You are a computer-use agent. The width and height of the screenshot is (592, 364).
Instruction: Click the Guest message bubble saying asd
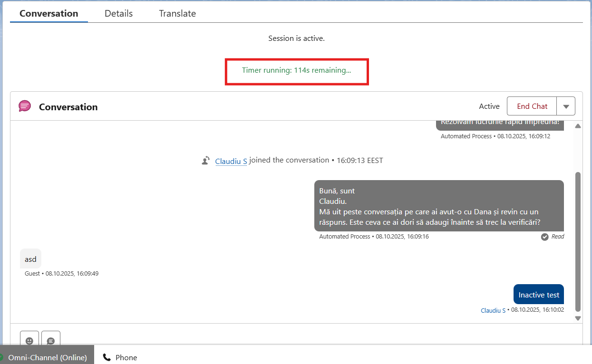pos(30,259)
